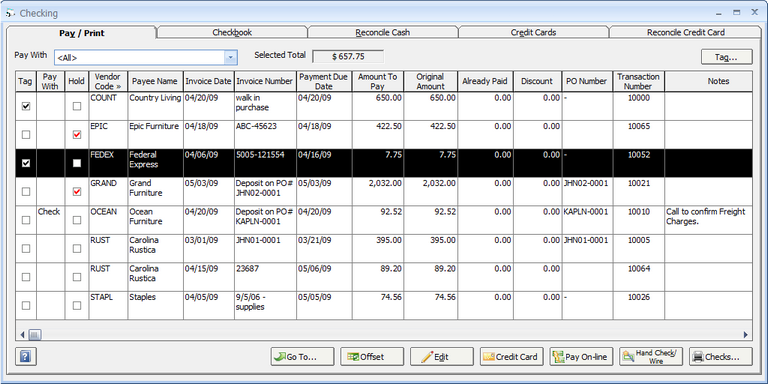Click the Edit button
This screenshot has height=384, width=768.
tap(442, 357)
